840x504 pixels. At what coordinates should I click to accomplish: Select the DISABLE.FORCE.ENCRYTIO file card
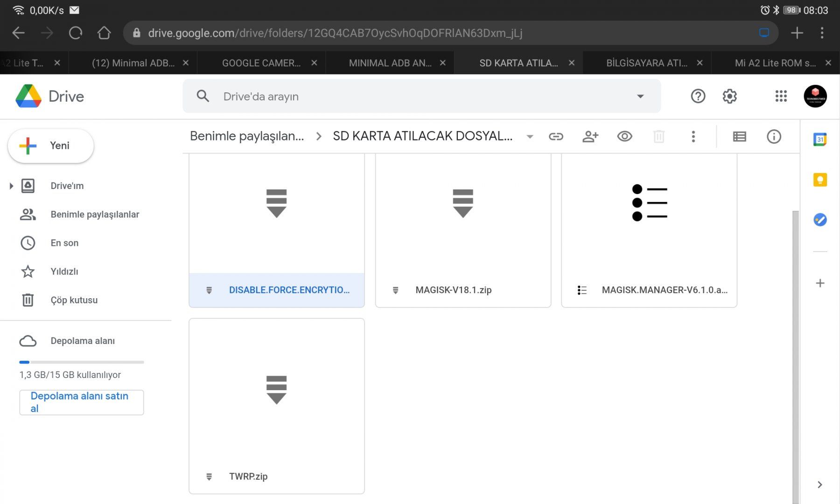coord(277,231)
